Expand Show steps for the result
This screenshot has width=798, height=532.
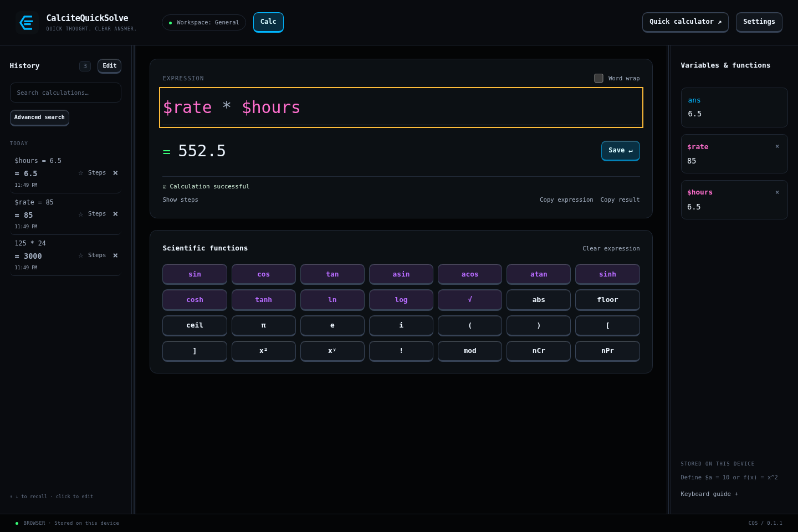pyautogui.click(x=180, y=200)
